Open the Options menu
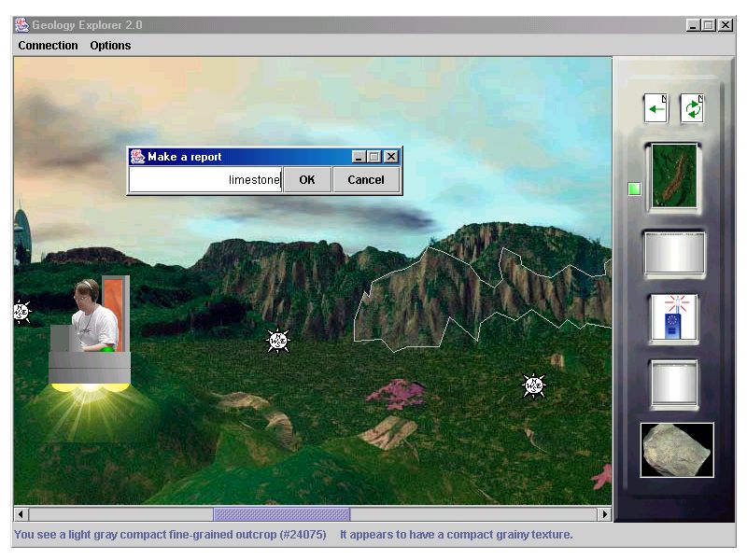The image size is (747, 560). (110, 45)
